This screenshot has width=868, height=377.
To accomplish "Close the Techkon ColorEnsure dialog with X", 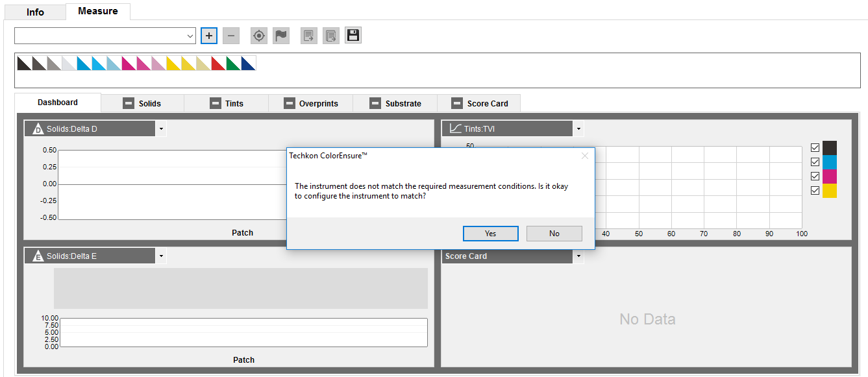I will point(585,156).
